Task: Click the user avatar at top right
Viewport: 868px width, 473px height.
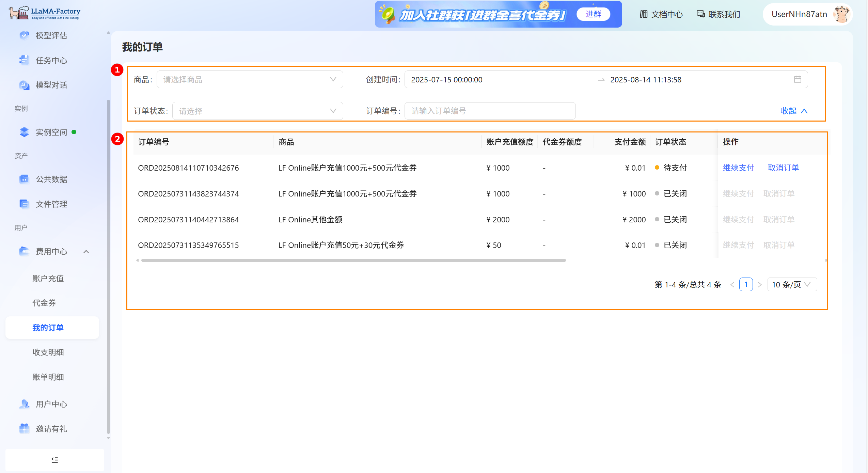Action: pyautogui.click(x=841, y=14)
